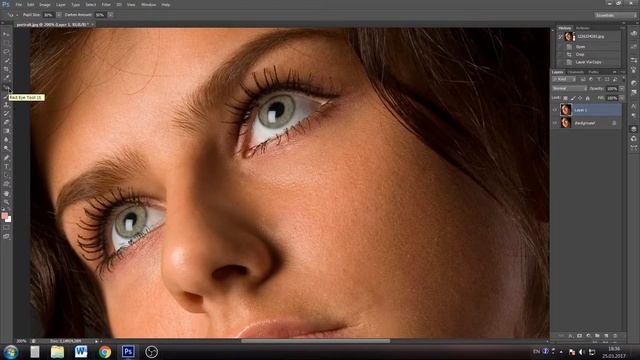Open the Image menu

(45, 4)
